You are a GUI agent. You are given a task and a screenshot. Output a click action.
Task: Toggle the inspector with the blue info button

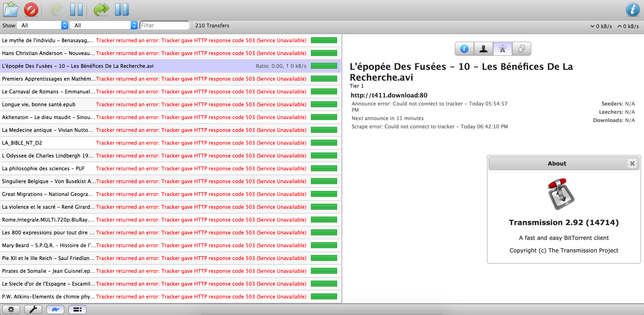[633, 10]
